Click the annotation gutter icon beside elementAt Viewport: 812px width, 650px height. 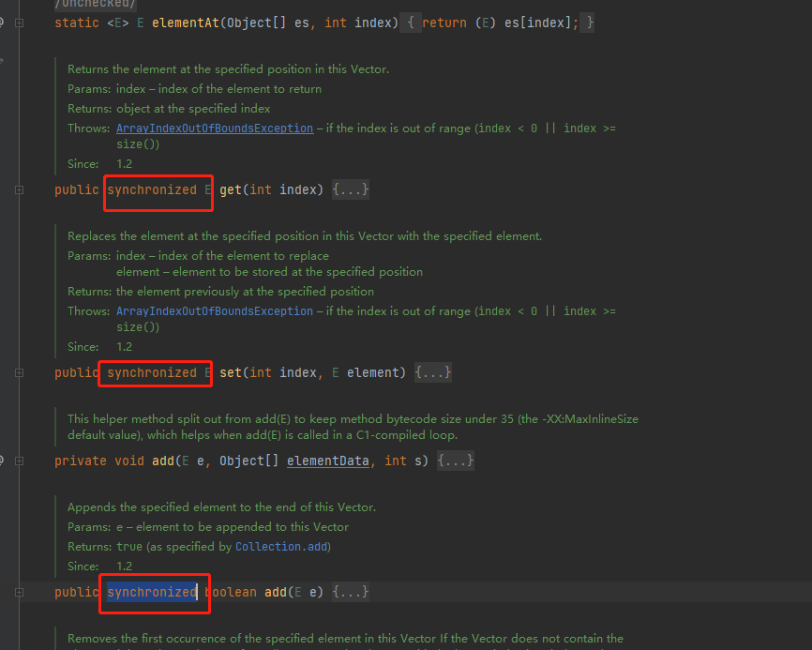point(2,22)
